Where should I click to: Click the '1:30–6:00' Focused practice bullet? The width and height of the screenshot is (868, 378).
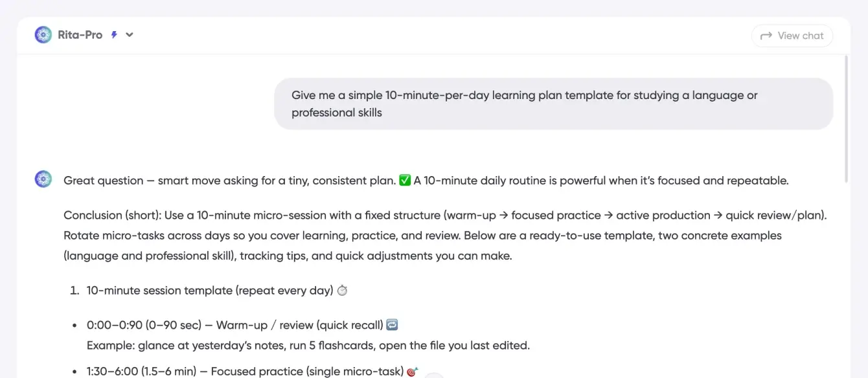point(245,372)
